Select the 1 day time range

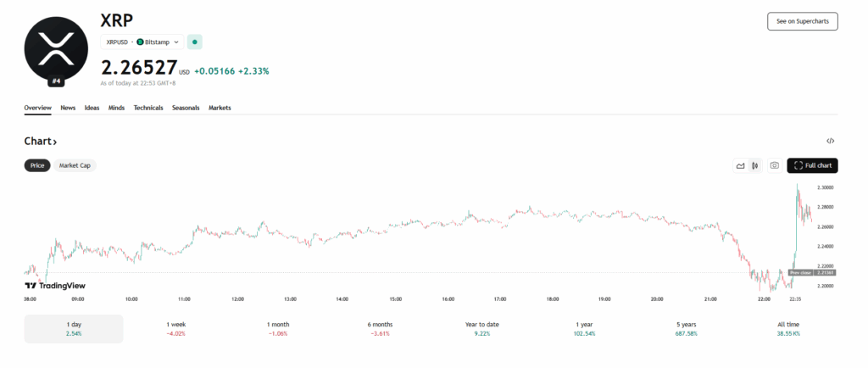tap(74, 329)
